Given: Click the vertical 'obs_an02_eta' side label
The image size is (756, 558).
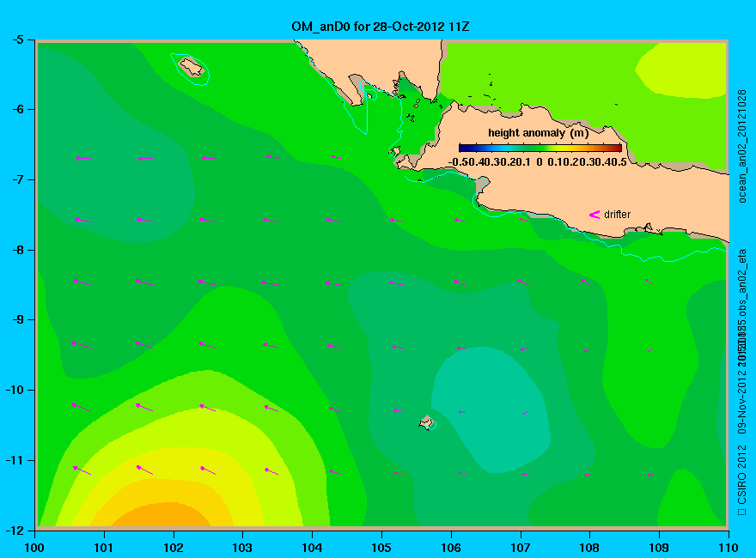Looking at the screenshot, I should pyautogui.click(x=742, y=284).
